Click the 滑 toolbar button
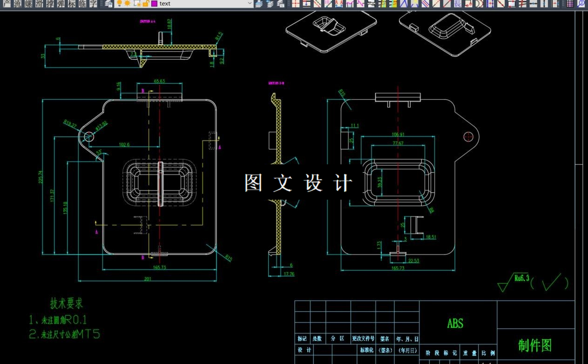588x364 pixels. (x=39, y=4)
